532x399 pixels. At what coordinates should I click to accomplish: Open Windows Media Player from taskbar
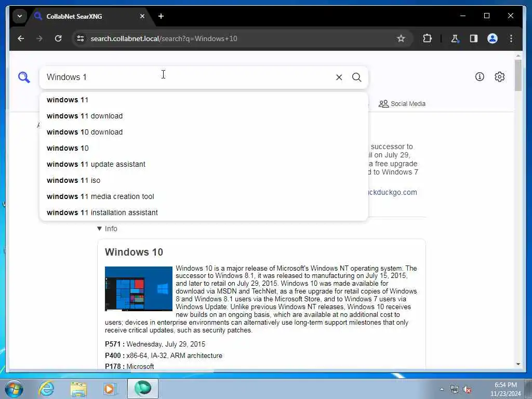tap(110, 389)
